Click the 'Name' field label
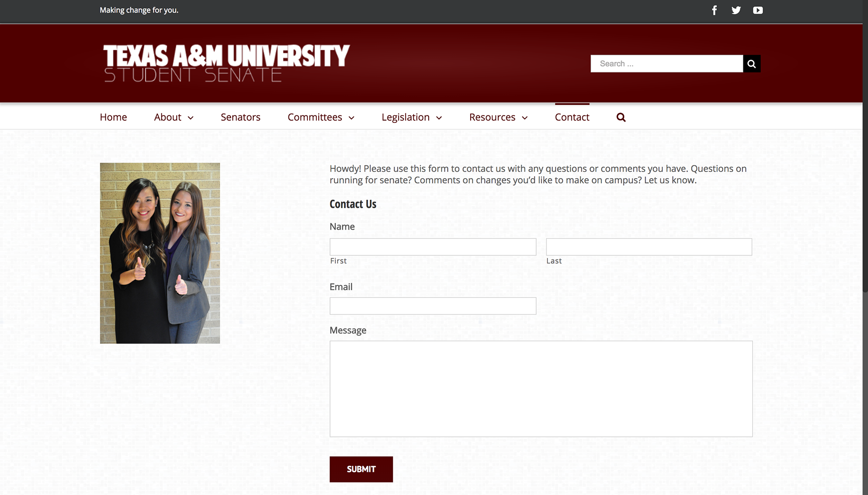The height and width of the screenshot is (495, 868). point(342,226)
